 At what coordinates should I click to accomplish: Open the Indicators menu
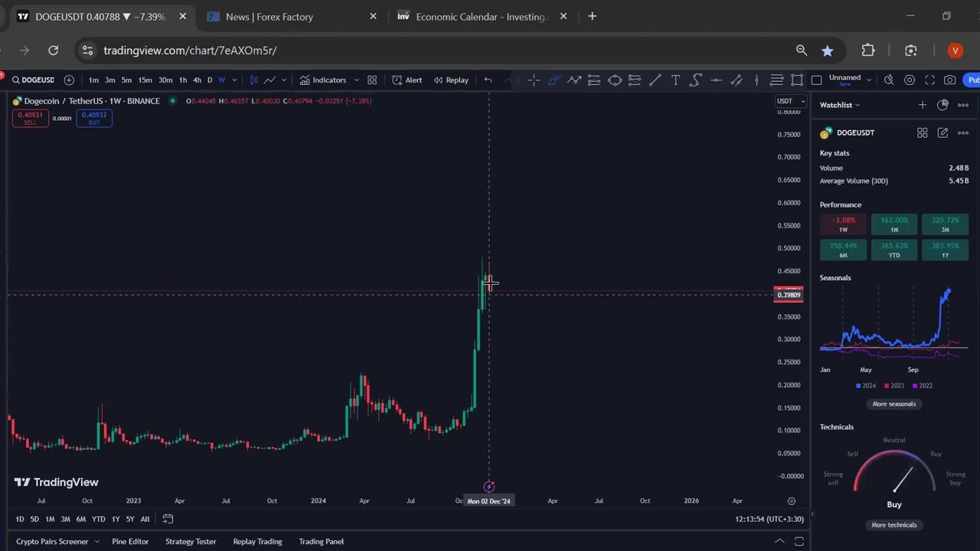(x=322, y=80)
